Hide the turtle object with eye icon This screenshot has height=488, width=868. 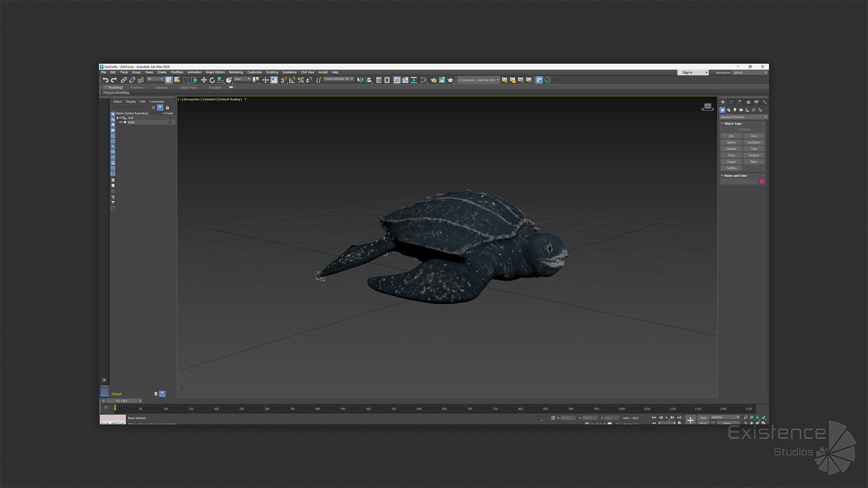click(121, 122)
